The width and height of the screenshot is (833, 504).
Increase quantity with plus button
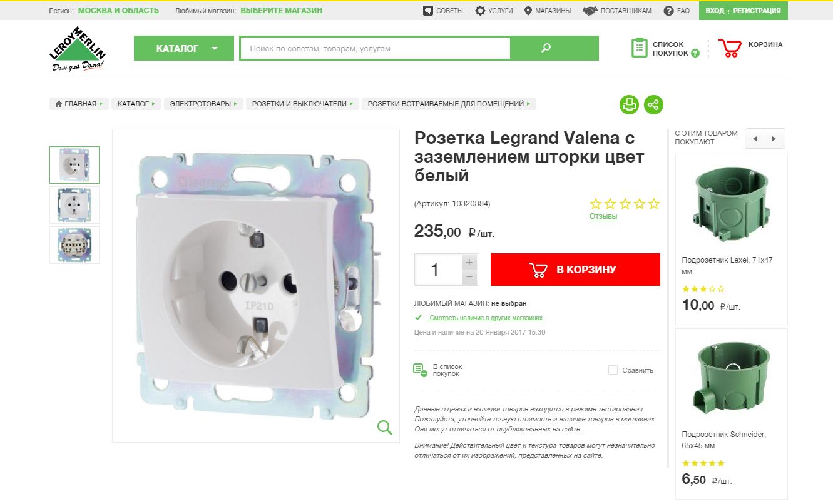click(469, 262)
